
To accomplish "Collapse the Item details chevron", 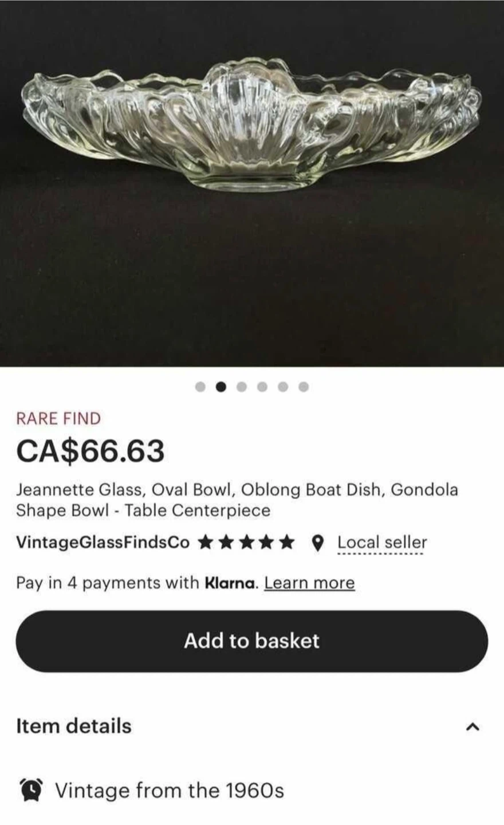I will click(x=471, y=726).
